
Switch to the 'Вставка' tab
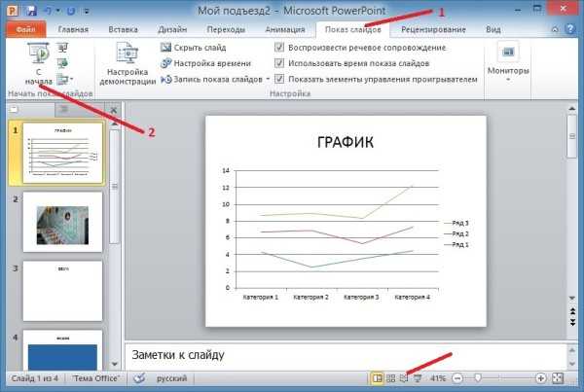point(123,29)
